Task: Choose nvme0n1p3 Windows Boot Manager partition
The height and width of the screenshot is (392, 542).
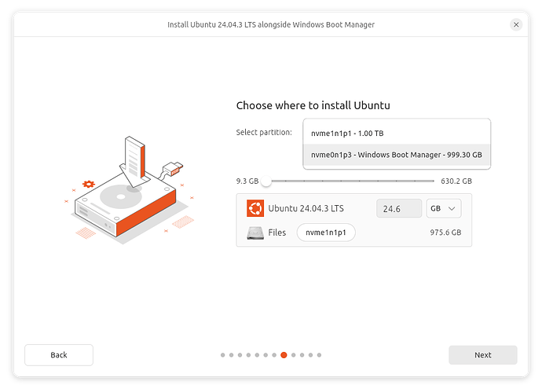Action: point(397,156)
